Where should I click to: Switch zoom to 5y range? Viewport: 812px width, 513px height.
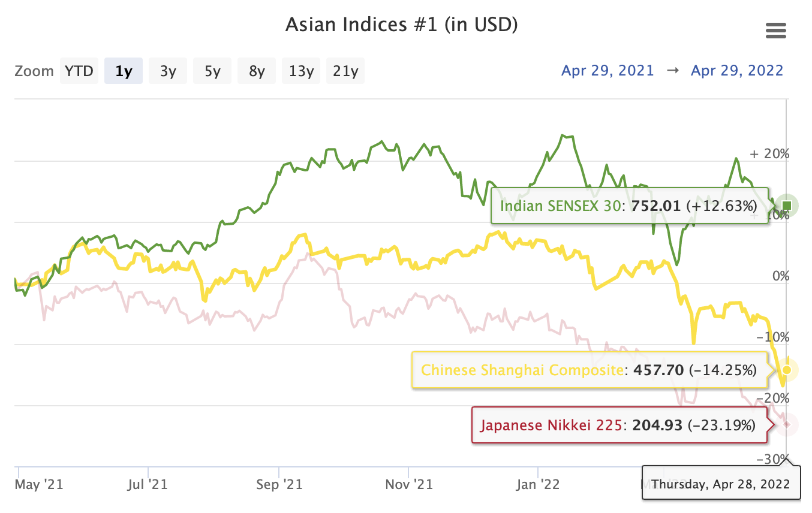212,71
